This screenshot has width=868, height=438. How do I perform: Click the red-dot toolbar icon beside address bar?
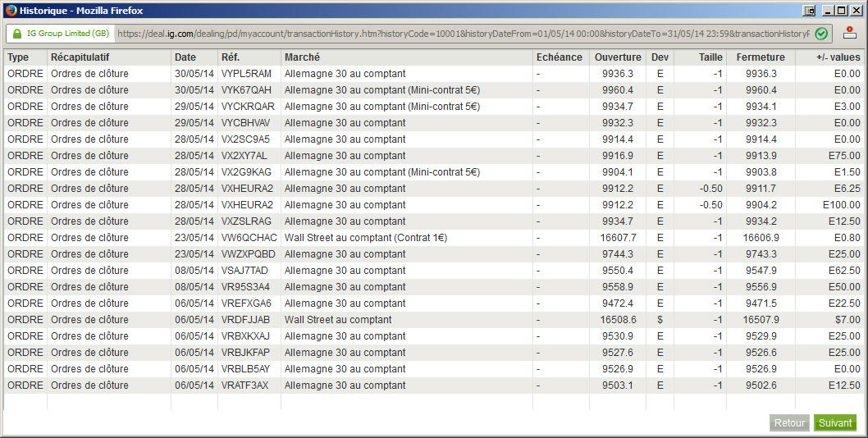tap(850, 34)
